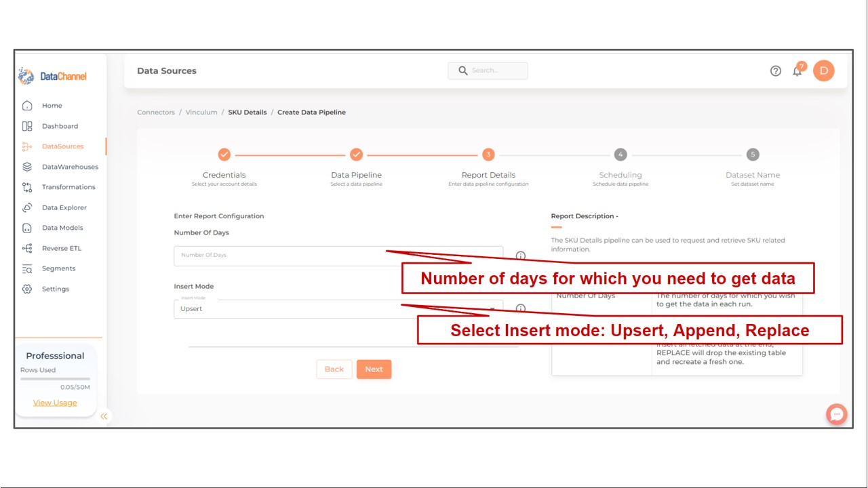Screen dimensions: 868x488
Task: Click the Connectors breadcrumb
Action: [156, 113]
